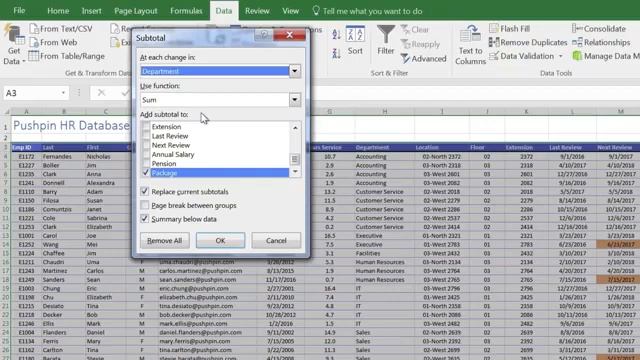The image size is (640, 360).
Task: Click the Clear filter icon
Action: 405,29
